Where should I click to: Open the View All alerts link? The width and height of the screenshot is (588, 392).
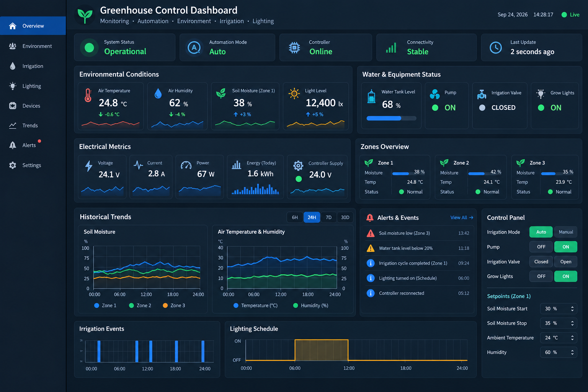click(462, 217)
